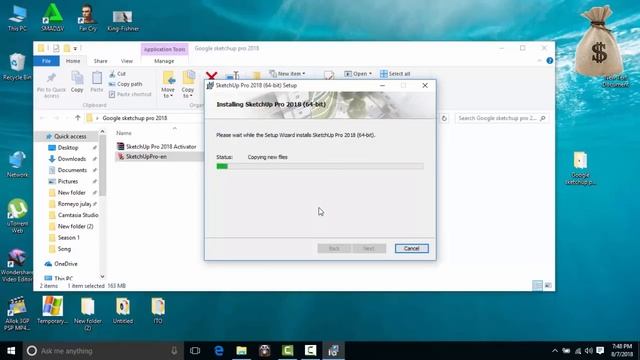Screen dimensions: 640x360
Task: Select Camtasia Studio in navigation pane
Action: (78, 215)
